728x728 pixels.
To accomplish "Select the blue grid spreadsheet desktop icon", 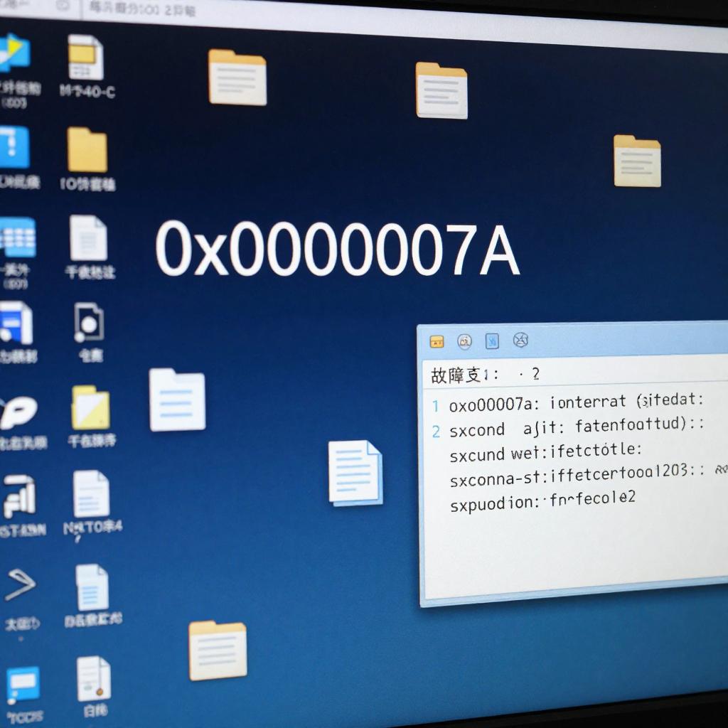I will [18, 237].
